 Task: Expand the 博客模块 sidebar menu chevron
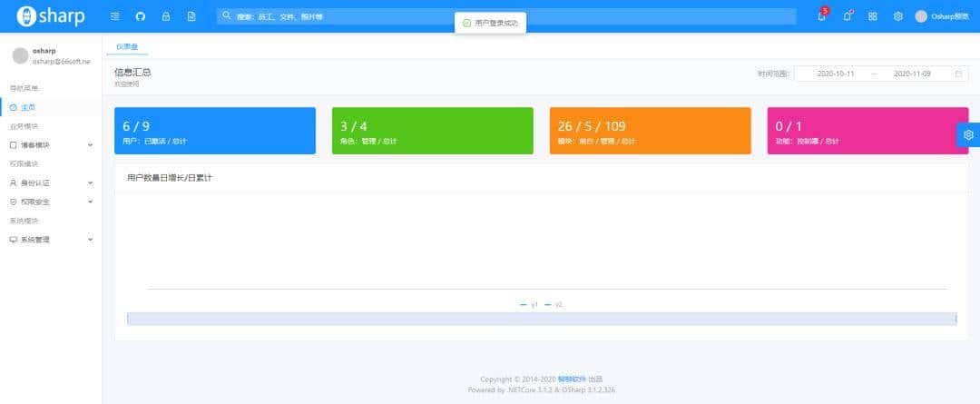pyautogui.click(x=90, y=145)
